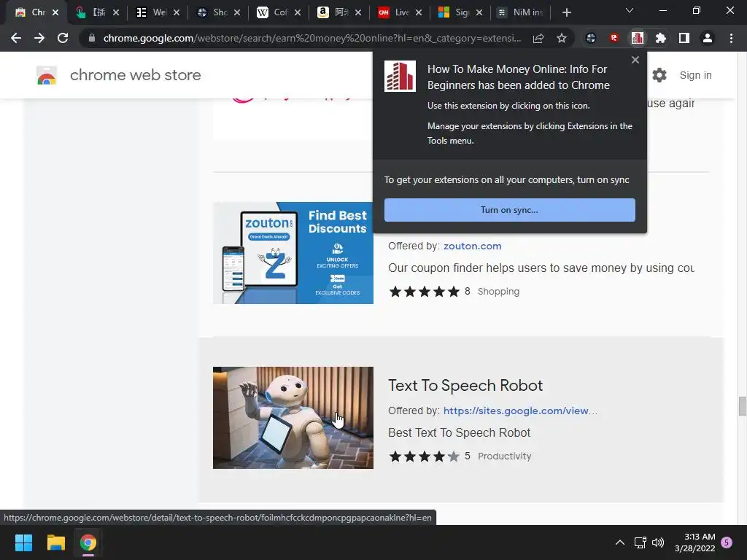Click the Text To Speech Robot thumbnail
The image size is (747, 560).
point(293,418)
